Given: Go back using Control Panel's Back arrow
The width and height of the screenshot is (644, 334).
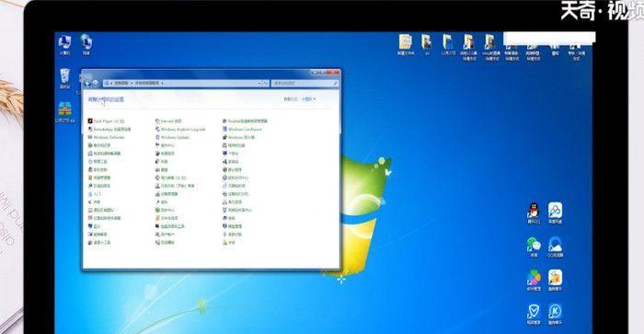Looking at the screenshot, I should 87,84.
